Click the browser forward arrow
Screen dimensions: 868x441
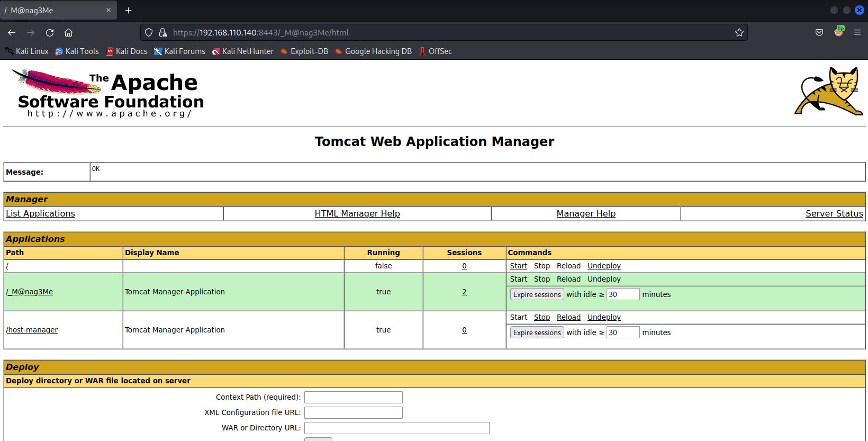[31, 33]
